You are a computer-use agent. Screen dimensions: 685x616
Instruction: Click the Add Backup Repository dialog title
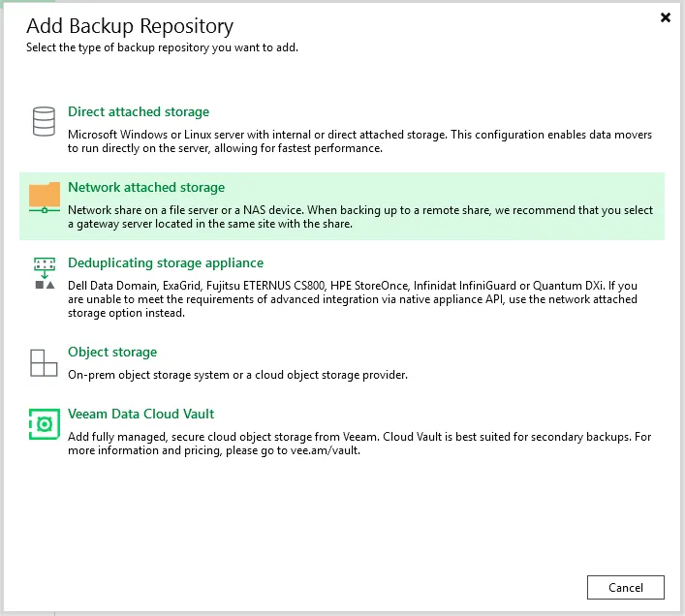pos(129,25)
